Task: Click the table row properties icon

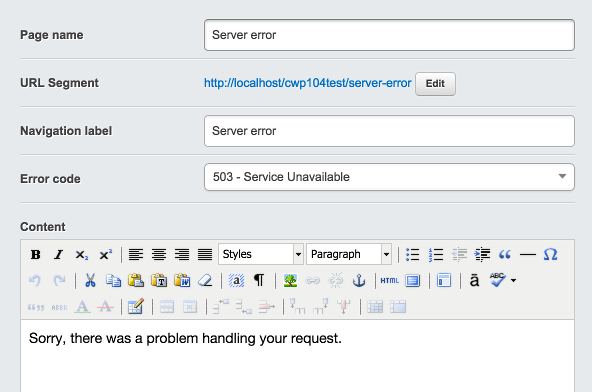Action: click(167, 307)
